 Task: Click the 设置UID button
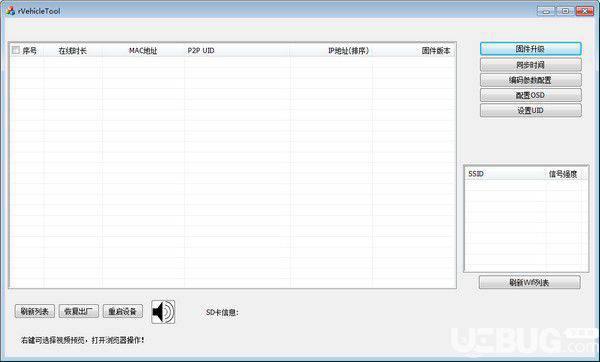pyautogui.click(x=530, y=110)
